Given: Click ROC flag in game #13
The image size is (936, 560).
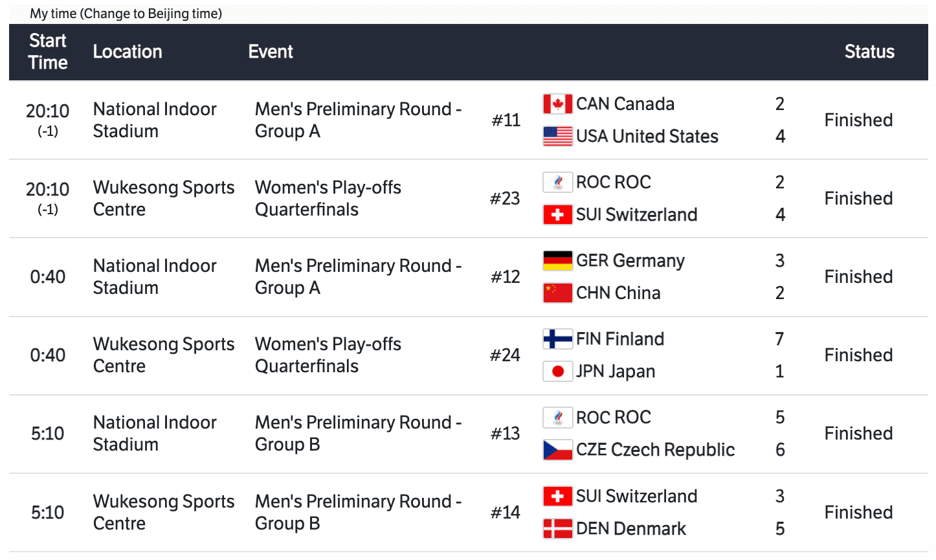Looking at the screenshot, I should (557, 417).
